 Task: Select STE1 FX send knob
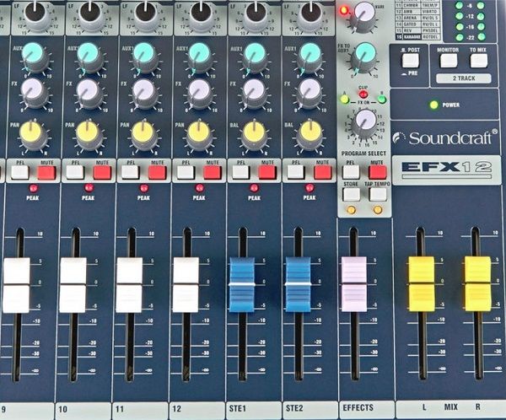254,92
